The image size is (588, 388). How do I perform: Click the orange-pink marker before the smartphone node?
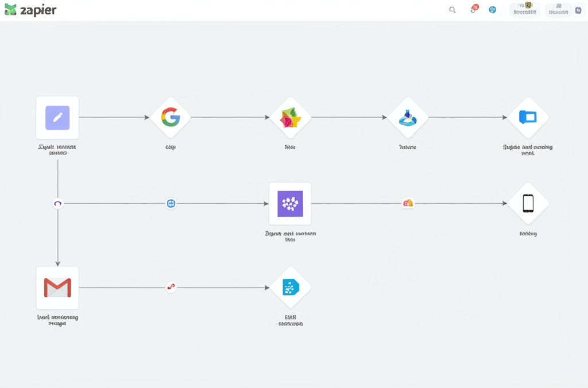(x=408, y=203)
